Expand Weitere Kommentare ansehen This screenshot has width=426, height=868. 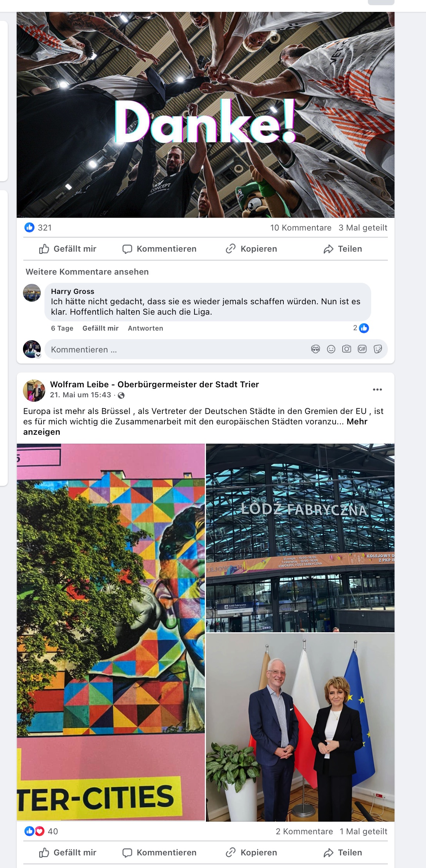coord(87,272)
